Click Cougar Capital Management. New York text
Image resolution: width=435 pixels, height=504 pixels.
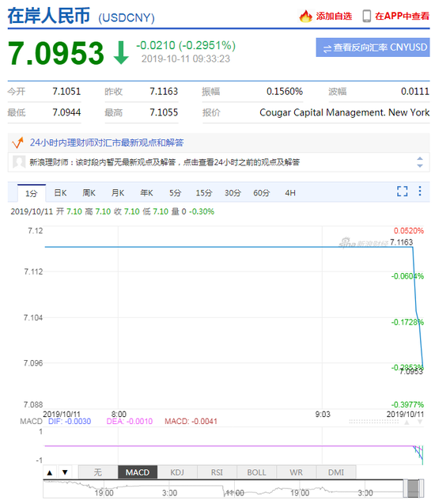click(x=344, y=112)
